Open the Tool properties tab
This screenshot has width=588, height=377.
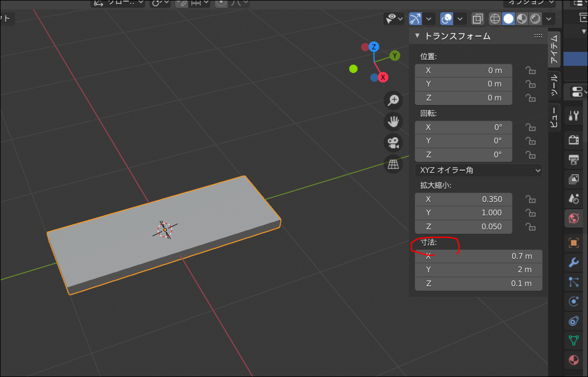click(573, 116)
